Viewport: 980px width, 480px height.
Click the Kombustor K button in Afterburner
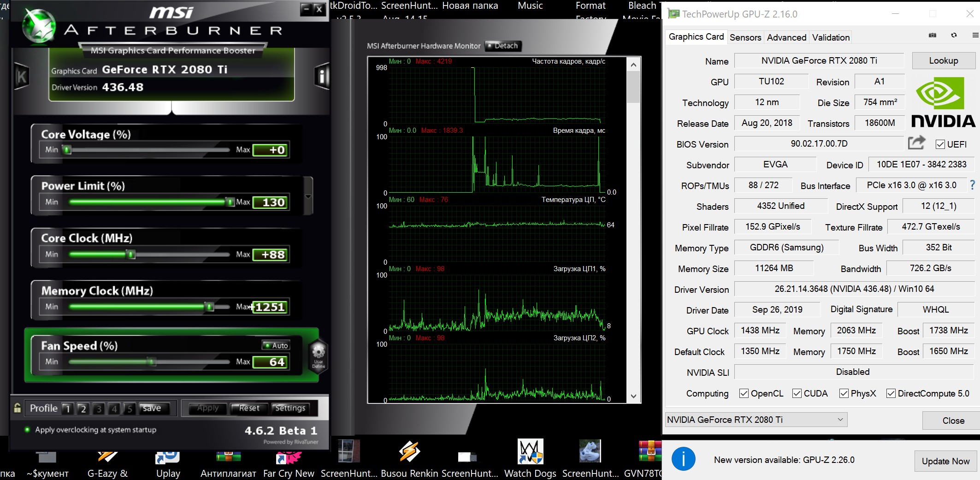[x=21, y=77]
